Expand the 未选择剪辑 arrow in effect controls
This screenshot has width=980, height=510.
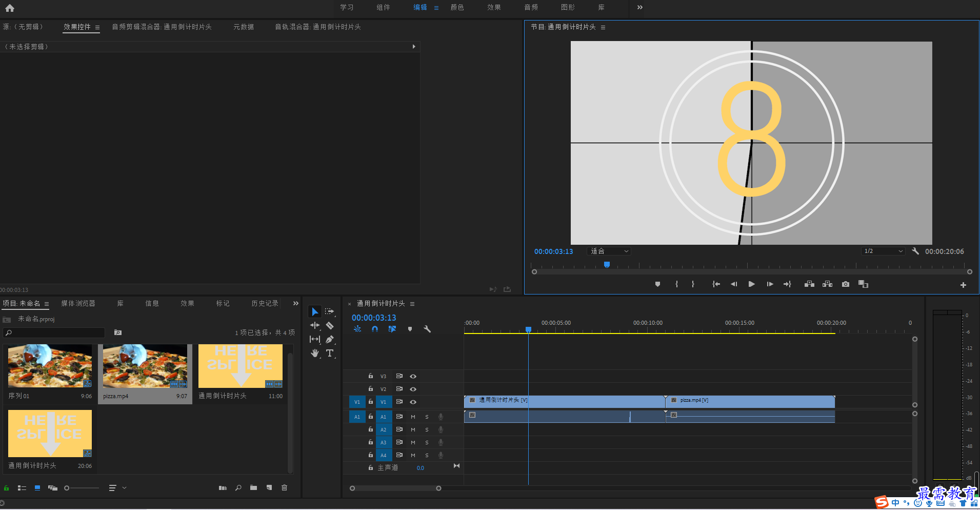tap(414, 47)
